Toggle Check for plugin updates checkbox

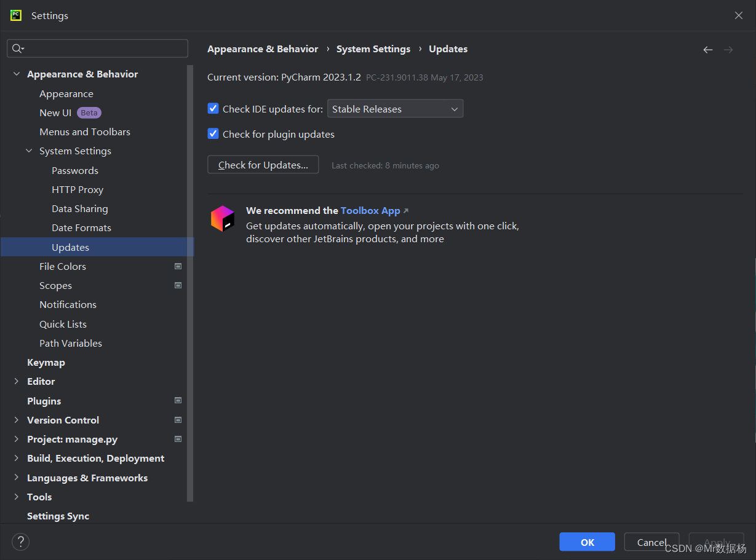213,133
